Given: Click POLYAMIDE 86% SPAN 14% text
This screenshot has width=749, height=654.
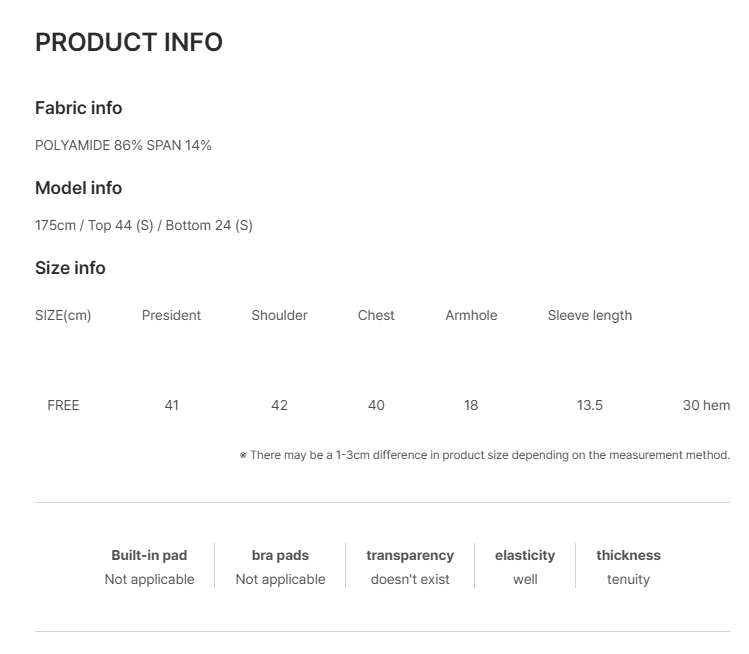Looking at the screenshot, I should [123, 145].
